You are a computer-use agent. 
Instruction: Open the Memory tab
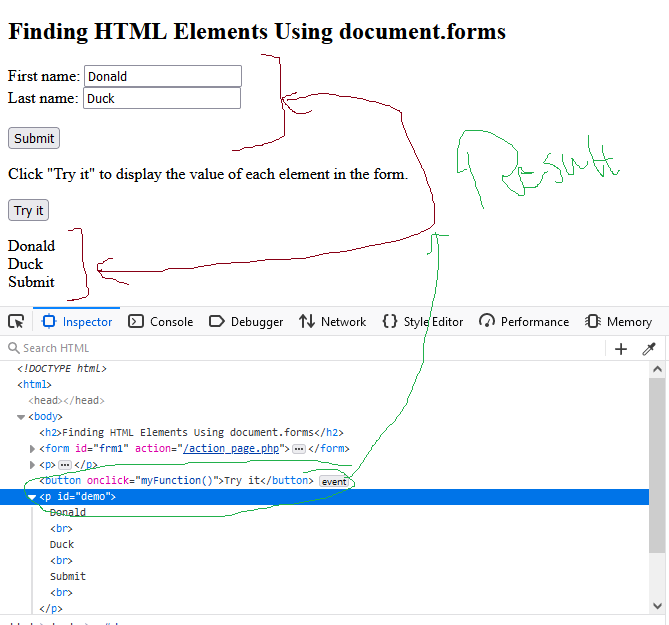coord(619,322)
